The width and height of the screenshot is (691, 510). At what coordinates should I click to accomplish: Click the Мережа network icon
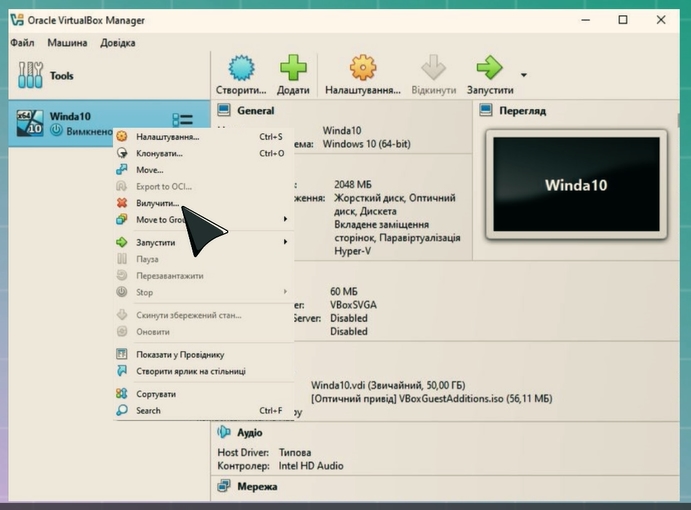(x=224, y=486)
